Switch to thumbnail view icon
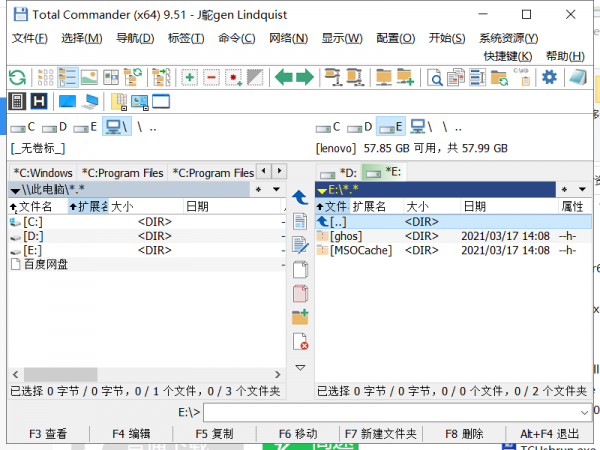Screen dimensions: 600x450 coord(89,78)
